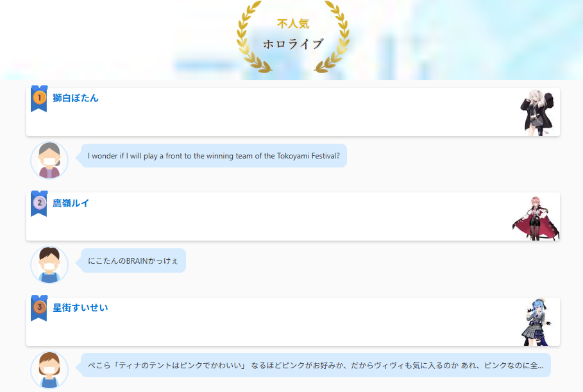583x392 pixels.
Task: Select the Tokoyami Festival comment bubble
Action: pos(214,156)
